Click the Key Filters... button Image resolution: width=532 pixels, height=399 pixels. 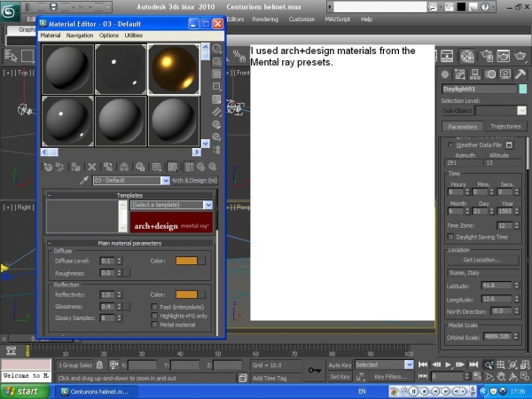(x=390, y=377)
